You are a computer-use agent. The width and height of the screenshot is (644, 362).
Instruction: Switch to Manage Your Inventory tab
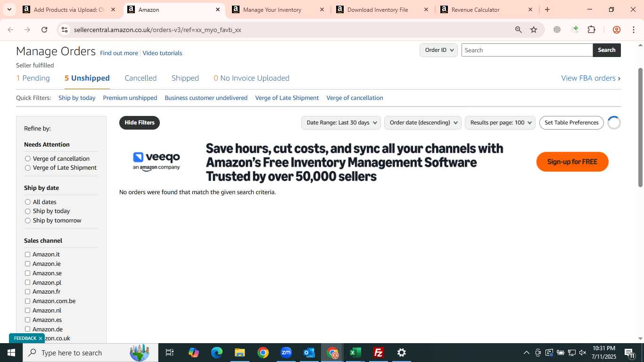[272, 9]
